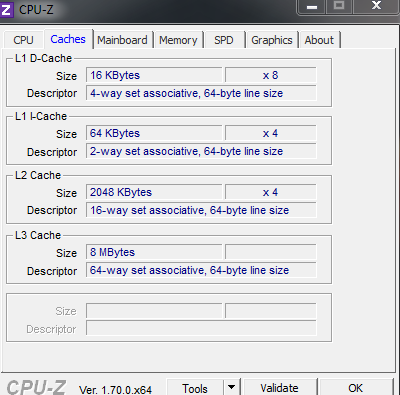This screenshot has height=395, width=400.
Task: Click the 'L1 I-Cache' group label
Action: [41, 116]
